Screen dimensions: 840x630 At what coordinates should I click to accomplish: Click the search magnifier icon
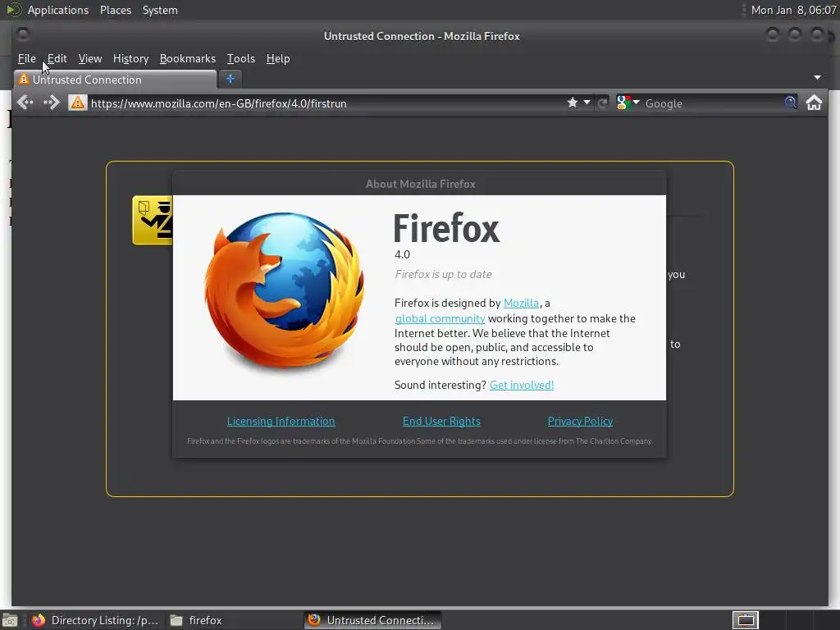(791, 103)
